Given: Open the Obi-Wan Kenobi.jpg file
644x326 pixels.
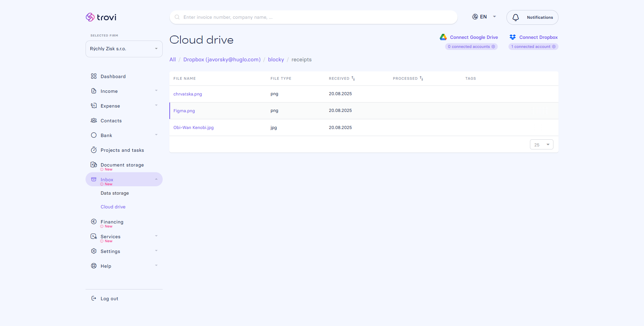Looking at the screenshot, I should (194, 128).
